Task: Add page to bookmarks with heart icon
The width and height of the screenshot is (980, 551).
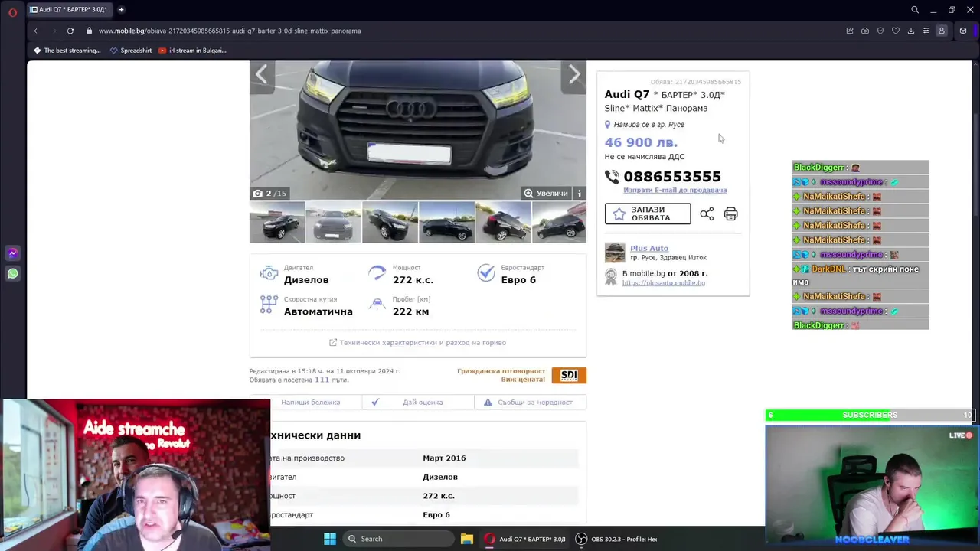Action: (896, 31)
